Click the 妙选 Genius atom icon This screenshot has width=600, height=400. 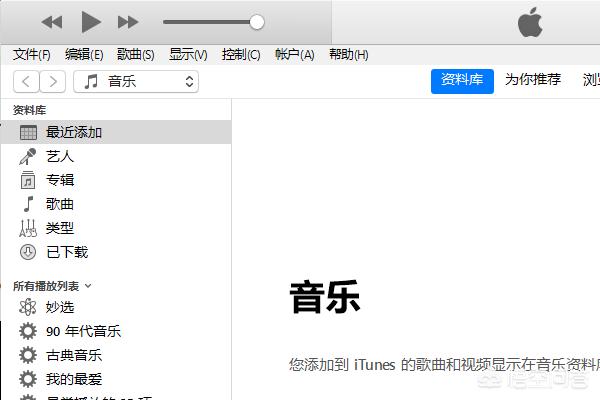(x=28, y=307)
